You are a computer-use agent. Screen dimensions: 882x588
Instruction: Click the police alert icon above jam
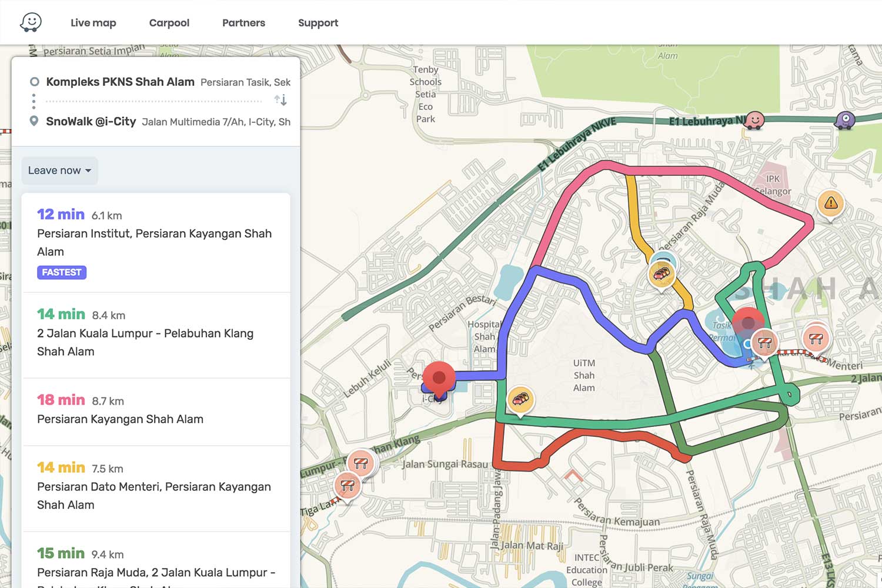pos(663,259)
